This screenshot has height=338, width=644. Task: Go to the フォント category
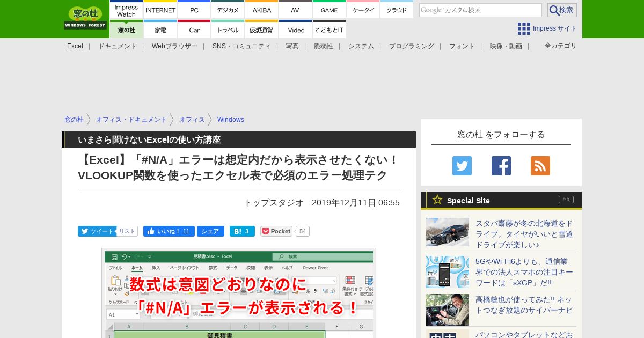[x=462, y=46]
